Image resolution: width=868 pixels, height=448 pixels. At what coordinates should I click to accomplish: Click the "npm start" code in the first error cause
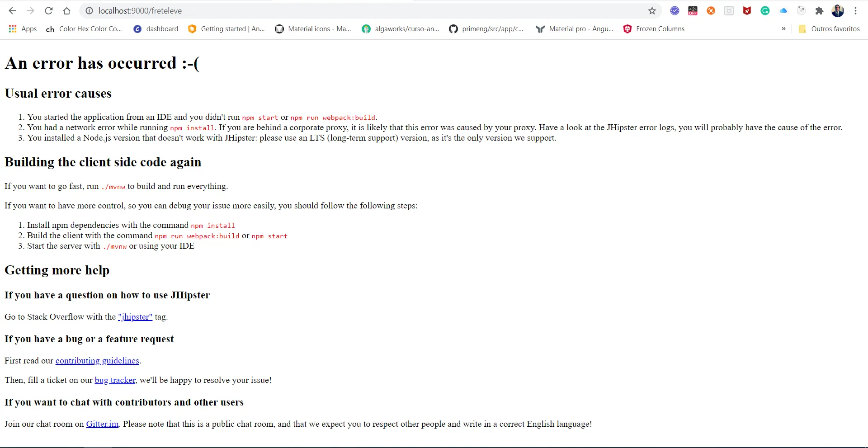[260, 118]
